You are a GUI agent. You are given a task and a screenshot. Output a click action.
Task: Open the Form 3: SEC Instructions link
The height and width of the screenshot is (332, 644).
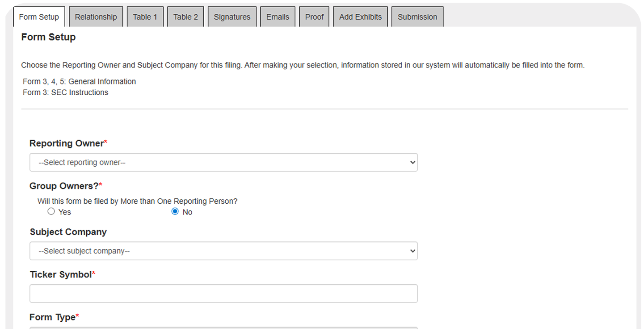[x=66, y=92]
